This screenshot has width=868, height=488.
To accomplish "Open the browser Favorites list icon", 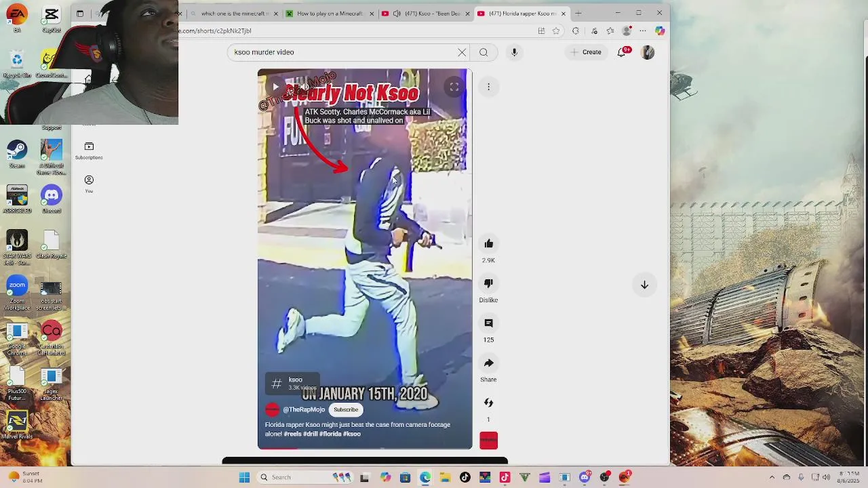I will click(610, 30).
